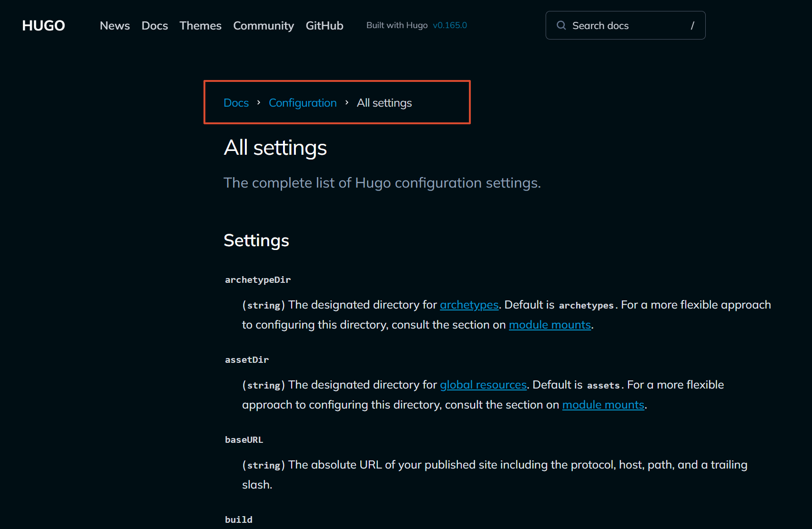Click the All settings breadcrumb text
Screen dimensions: 812x529
click(385, 103)
